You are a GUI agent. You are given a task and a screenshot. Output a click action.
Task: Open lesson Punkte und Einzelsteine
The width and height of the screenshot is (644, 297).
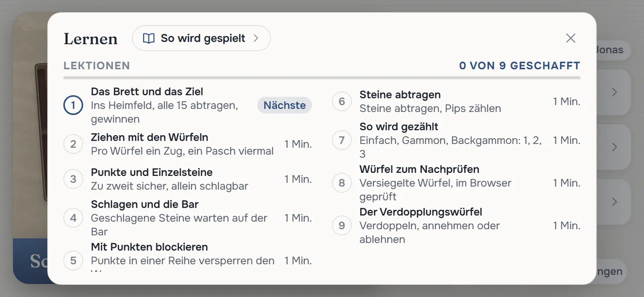pos(188,179)
